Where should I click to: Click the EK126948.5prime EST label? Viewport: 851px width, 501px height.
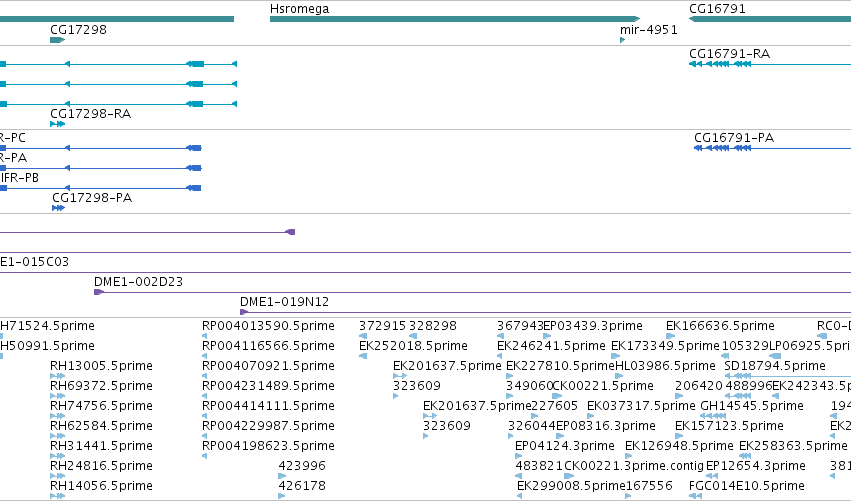pyautogui.click(x=679, y=446)
